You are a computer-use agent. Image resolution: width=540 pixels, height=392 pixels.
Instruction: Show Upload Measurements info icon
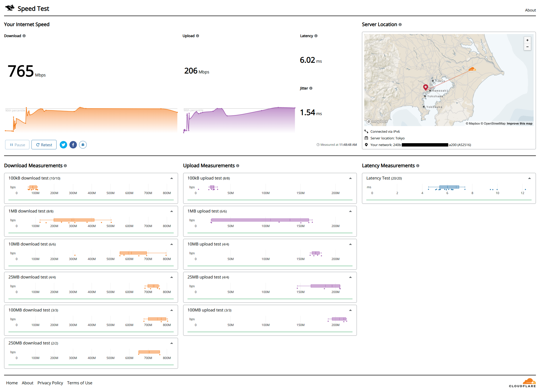238,166
